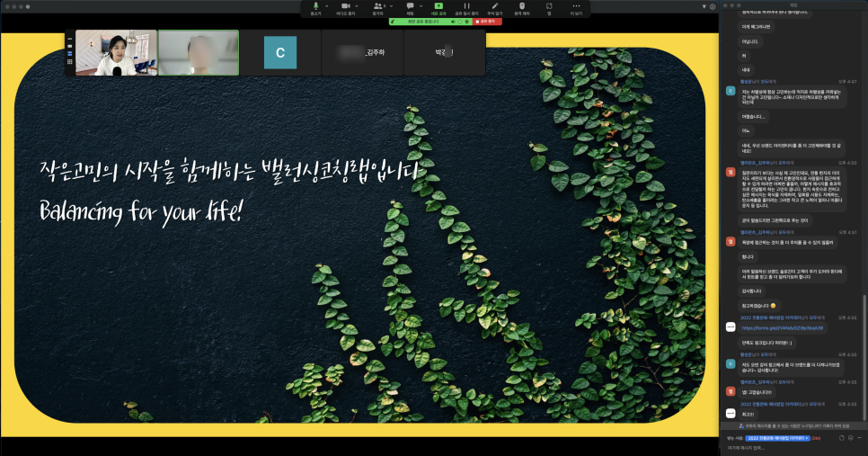Click the '감사합니다' chat bubble
This screenshot has width=868, height=456.
coord(752,291)
